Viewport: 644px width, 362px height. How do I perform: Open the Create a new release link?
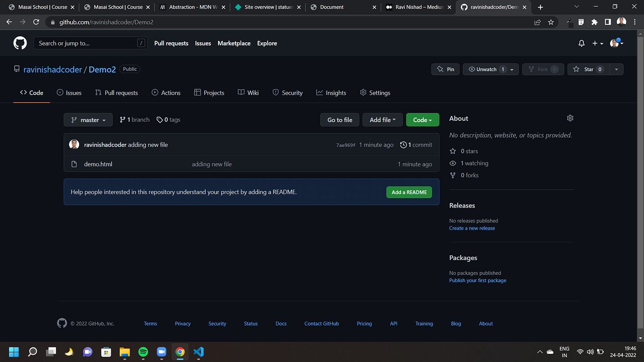(x=472, y=228)
